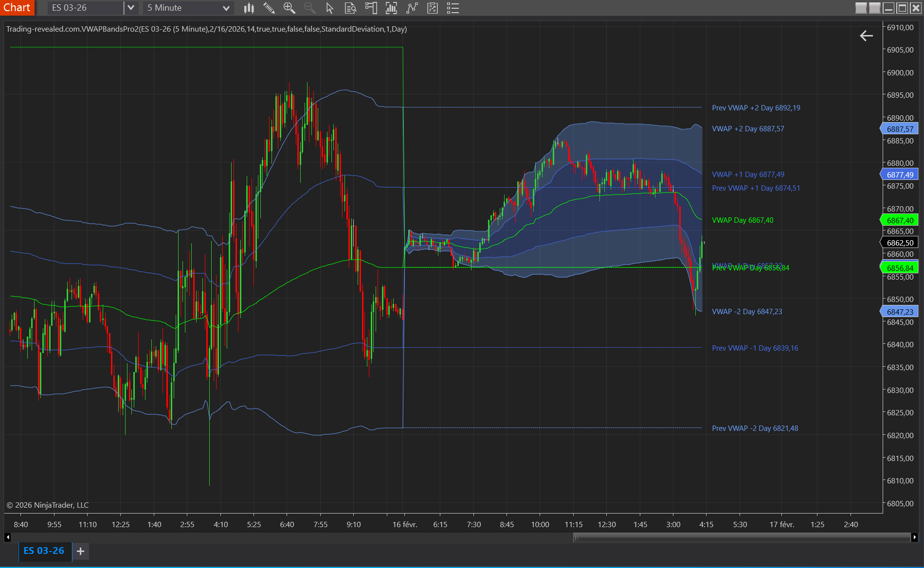Click the orange Chart title label

(x=17, y=7)
